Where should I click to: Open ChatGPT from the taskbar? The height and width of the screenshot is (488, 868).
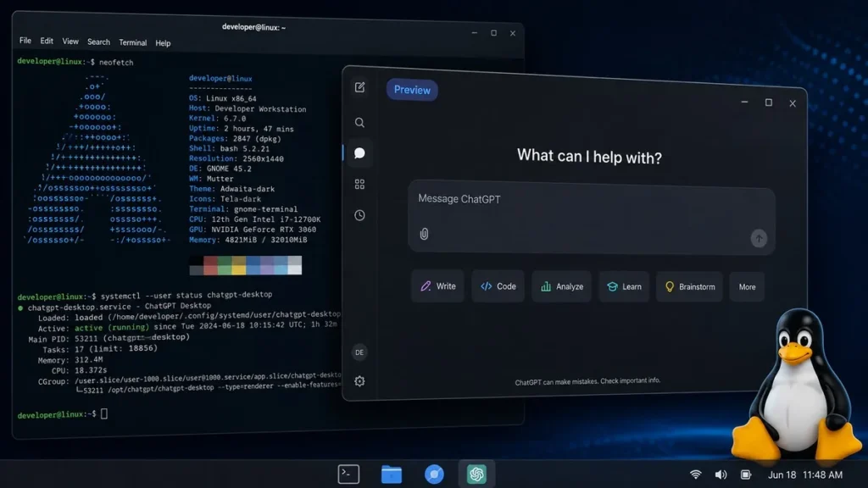coord(476,474)
